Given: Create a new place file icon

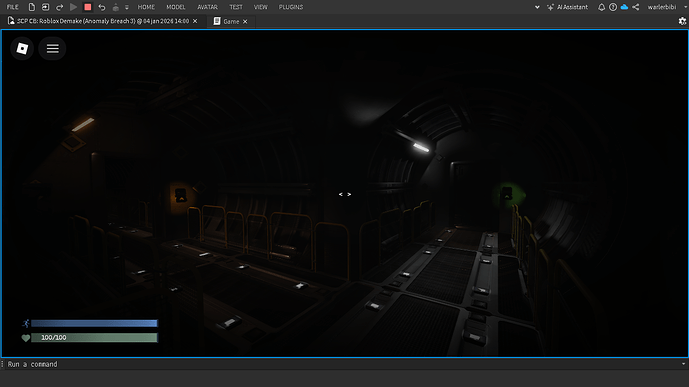Looking at the screenshot, I should tap(32, 7).
